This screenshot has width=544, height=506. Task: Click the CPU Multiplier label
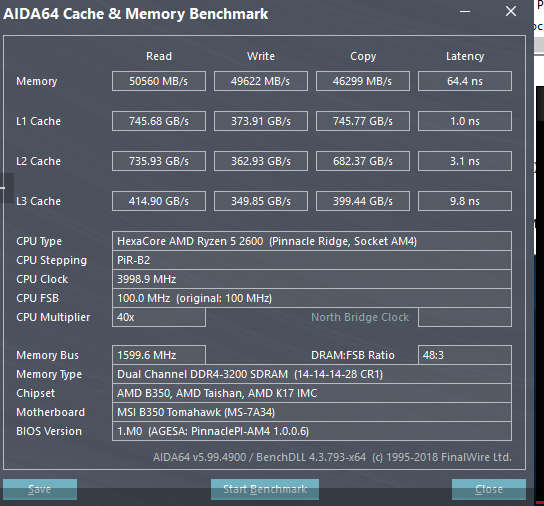53,318
